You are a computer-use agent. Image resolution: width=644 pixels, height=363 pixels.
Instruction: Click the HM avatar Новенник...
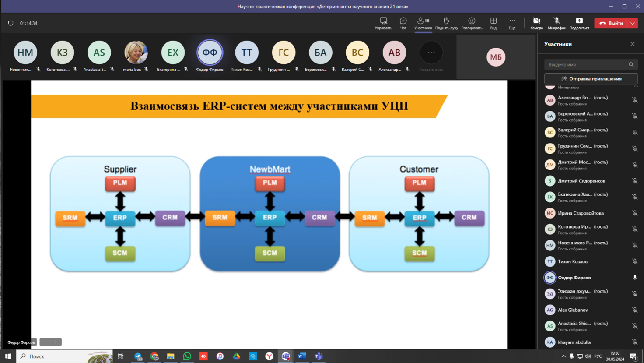pos(25,53)
